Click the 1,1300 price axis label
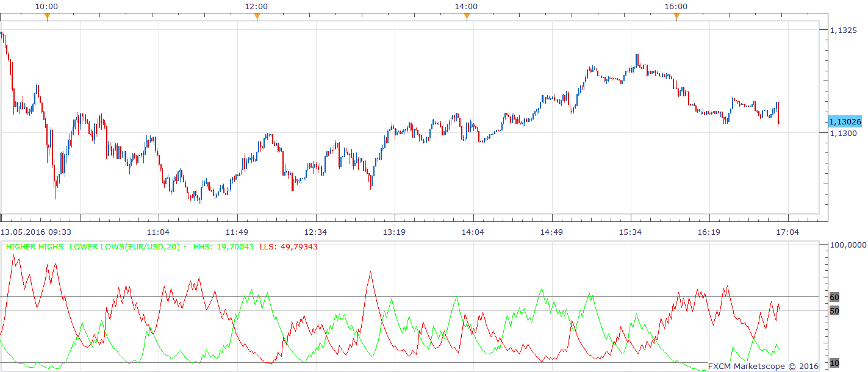Viewport: 868px width, 372px height. [844, 132]
